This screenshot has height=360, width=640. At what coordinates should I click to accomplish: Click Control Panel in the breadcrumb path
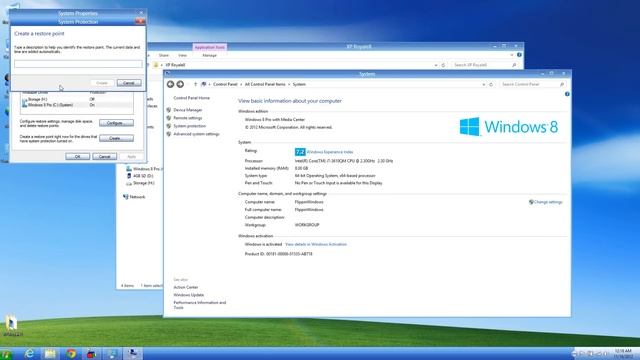(x=225, y=84)
